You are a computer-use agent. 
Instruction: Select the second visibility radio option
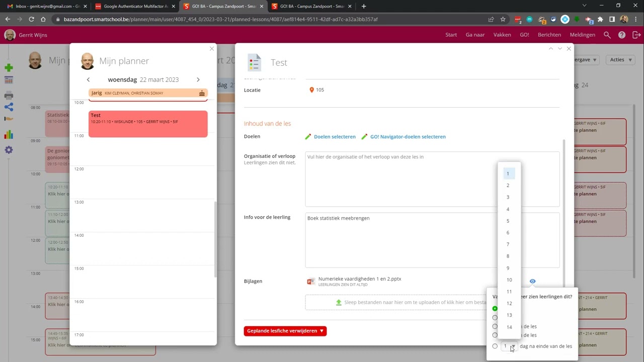pos(495,318)
